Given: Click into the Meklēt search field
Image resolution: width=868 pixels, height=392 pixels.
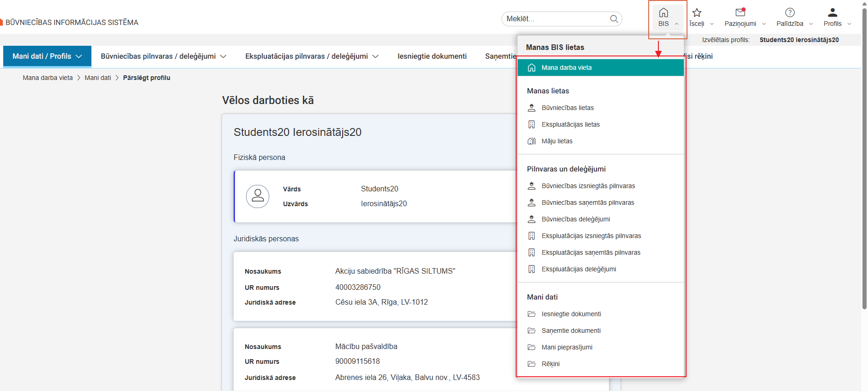Looking at the screenshot, I should 555,19.
